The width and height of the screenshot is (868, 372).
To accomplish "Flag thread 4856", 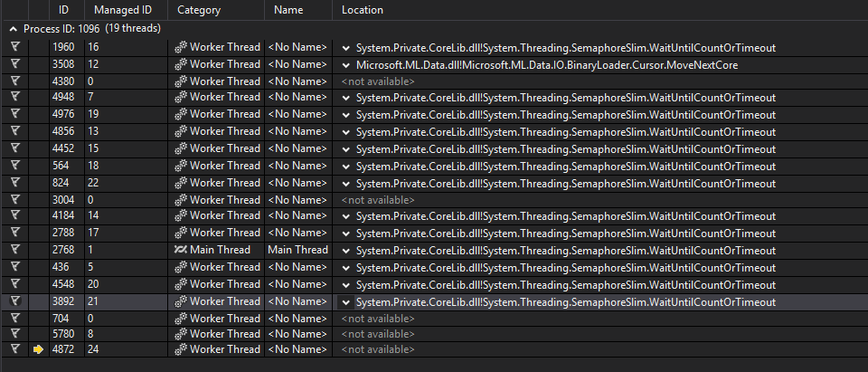I will pyautogui.click(x=15, y=131).
